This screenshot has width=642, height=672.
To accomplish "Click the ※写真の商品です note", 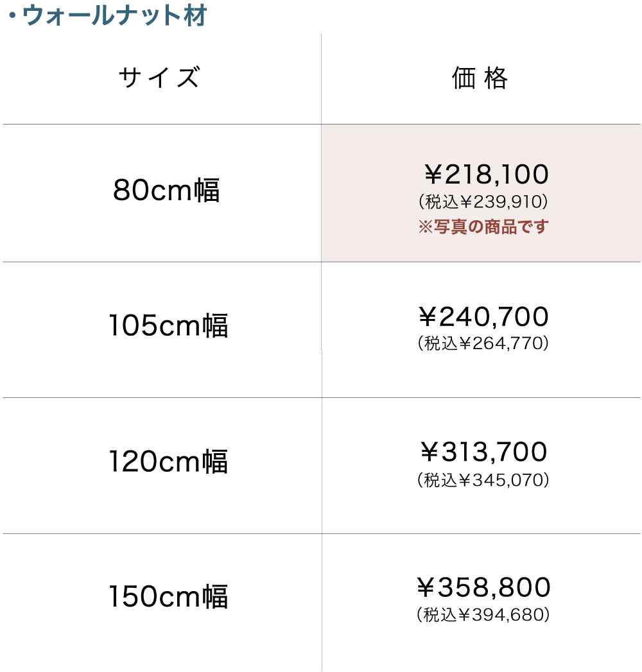I will (x=483, y=227).
